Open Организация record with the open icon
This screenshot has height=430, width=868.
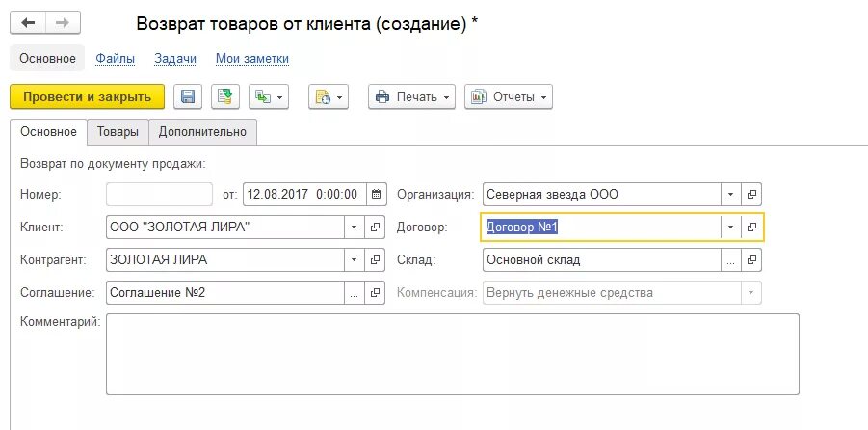click(x=751, y=195)
